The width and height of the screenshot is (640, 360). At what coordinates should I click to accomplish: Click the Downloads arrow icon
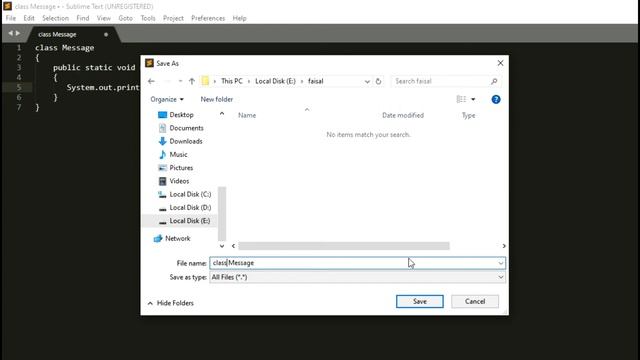click(162, 141)
